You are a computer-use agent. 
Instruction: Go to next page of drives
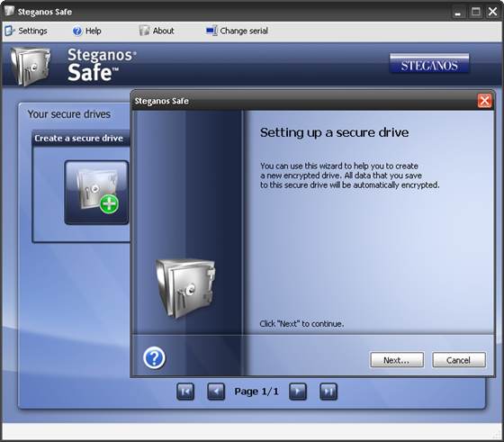298,392
